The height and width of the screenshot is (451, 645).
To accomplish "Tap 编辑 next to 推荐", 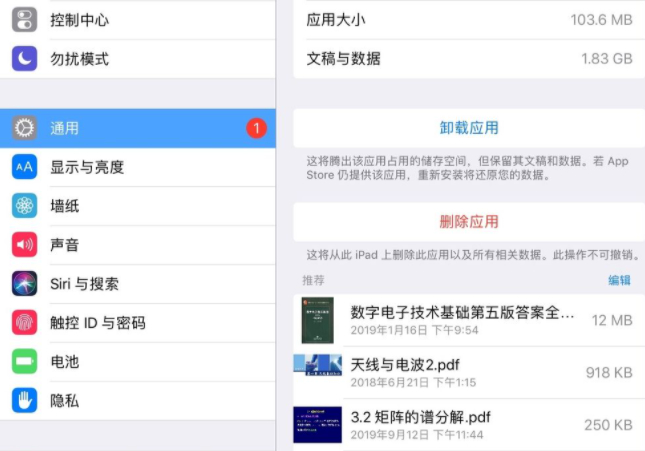I will click(x=619, y=280).
